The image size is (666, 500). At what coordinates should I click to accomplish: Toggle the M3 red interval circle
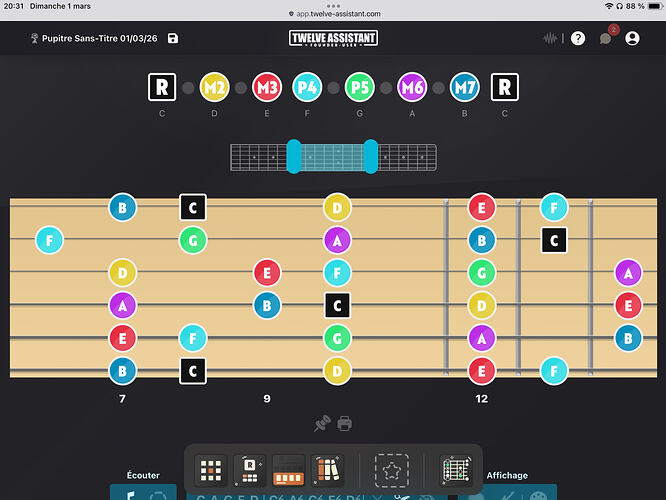point(267,87)
